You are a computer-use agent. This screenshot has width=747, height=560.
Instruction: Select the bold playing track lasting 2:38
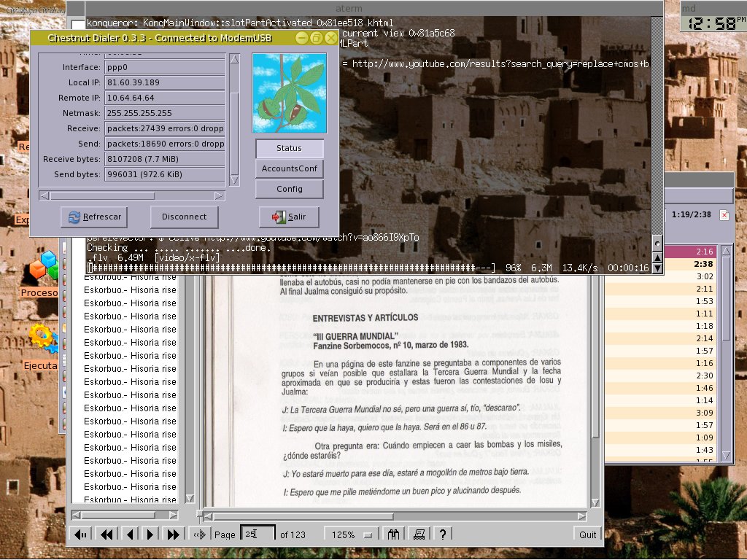[661, 264]
